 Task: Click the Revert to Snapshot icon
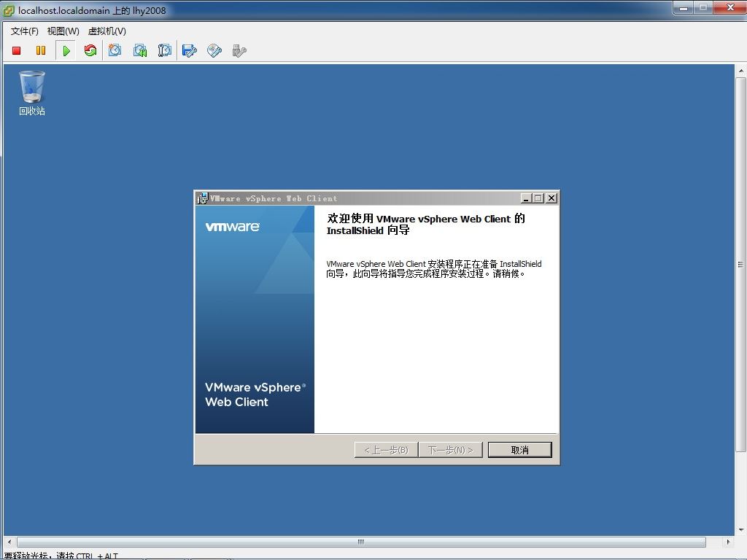click(140, 50)
